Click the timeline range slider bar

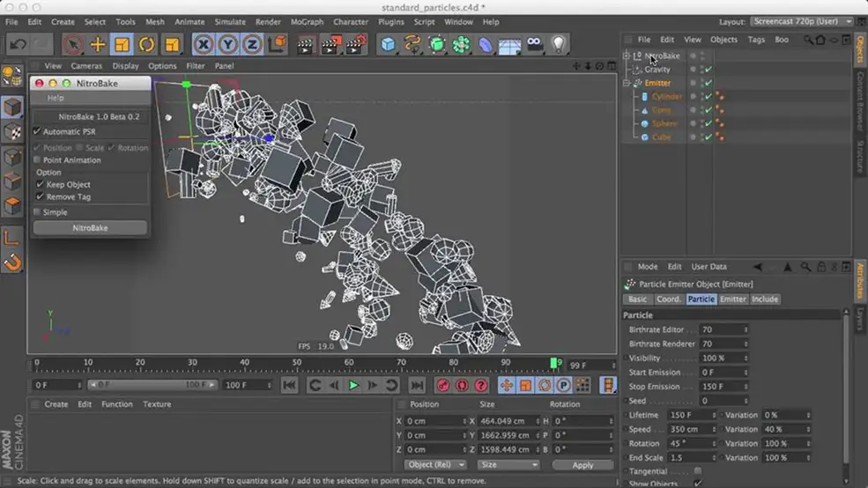click(152, 385)
